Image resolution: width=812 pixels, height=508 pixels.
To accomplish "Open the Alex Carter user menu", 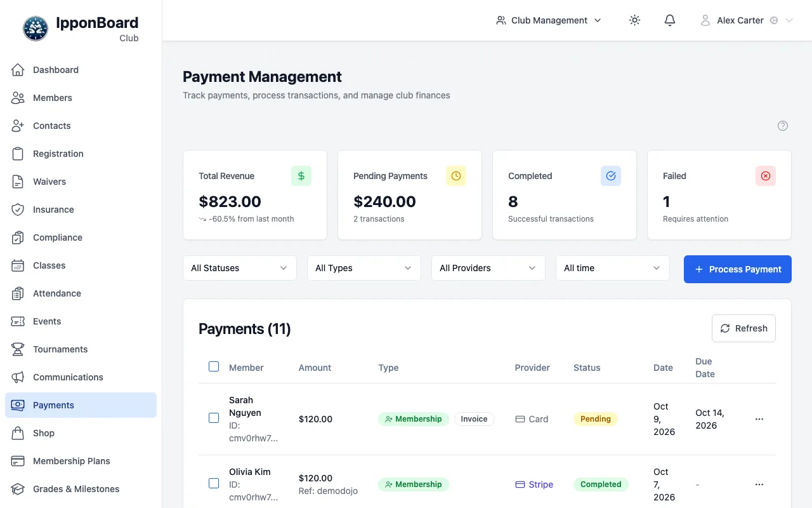I will coord(747,20).
